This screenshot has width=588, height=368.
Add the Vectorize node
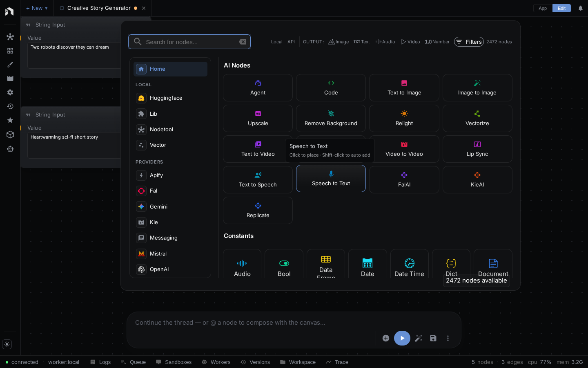click(477, 118)
